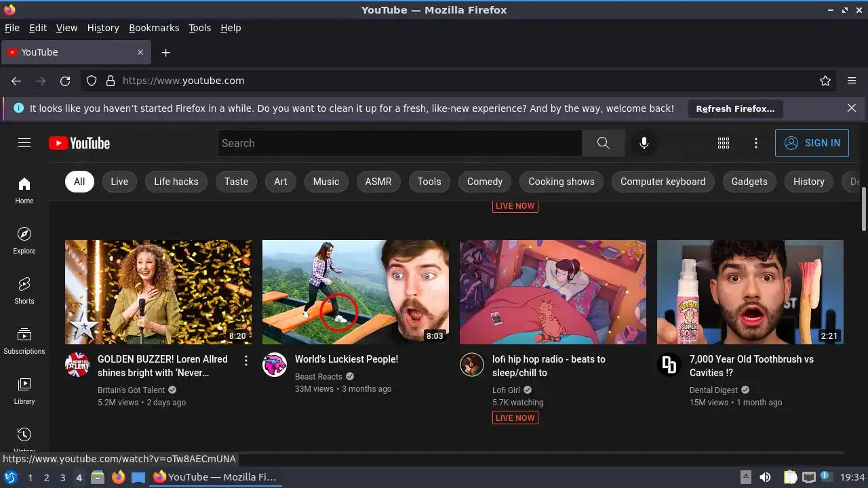
Task: Open Explore in the sidebar
Action: point(24,241)
